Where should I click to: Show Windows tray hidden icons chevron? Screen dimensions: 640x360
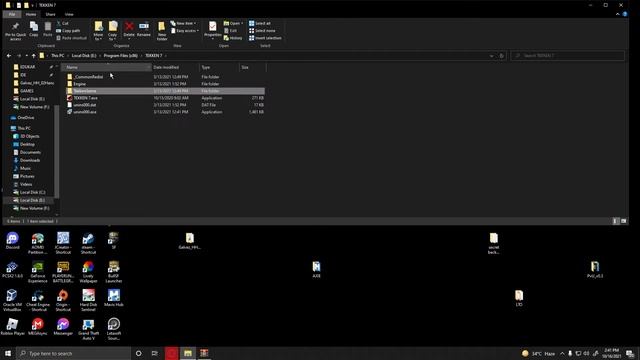click(x=562, y=353)
